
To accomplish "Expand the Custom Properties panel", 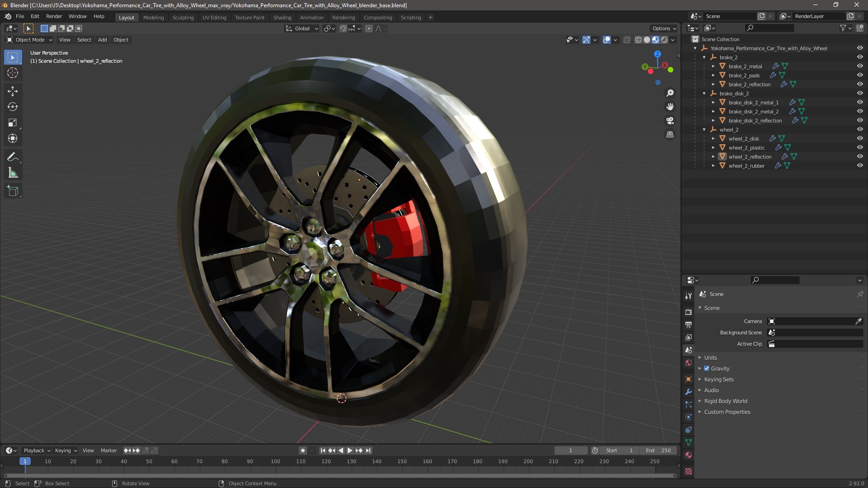I will tap(727, 412).
